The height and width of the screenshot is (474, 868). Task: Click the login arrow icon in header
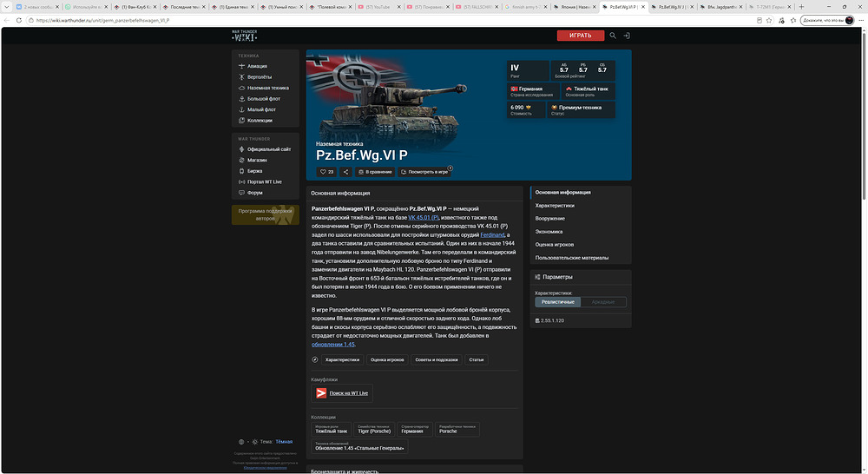pyautogui.click(x=627, y=36)
